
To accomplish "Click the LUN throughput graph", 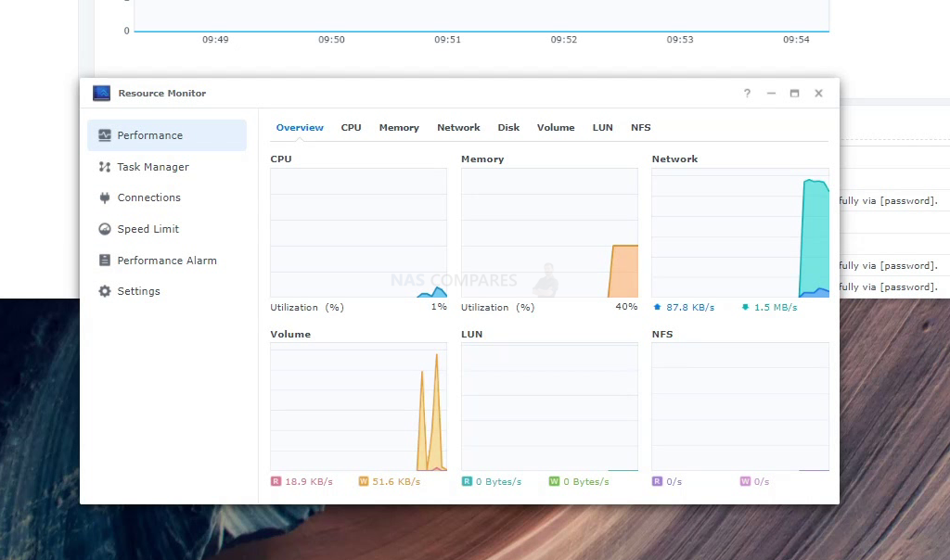I will (x=549, y=407).
